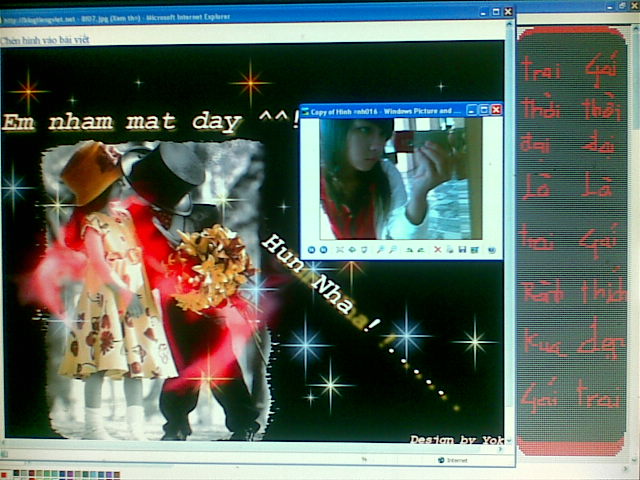Click IE horizontal scrollbar right arrow
This screenshot has width=640, height=480.
coord(501,449)
